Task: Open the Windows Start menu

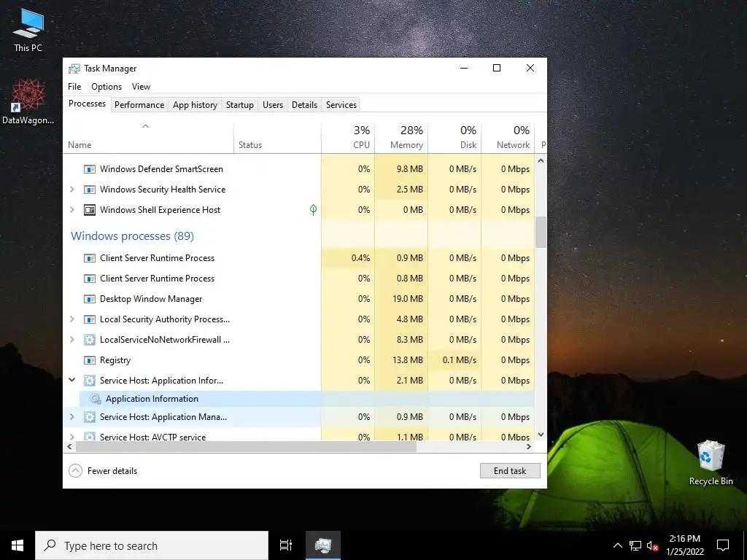Action: pos(18,545)
